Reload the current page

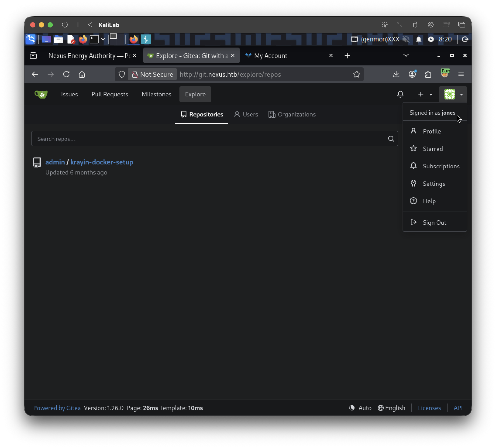click(66, 74)
